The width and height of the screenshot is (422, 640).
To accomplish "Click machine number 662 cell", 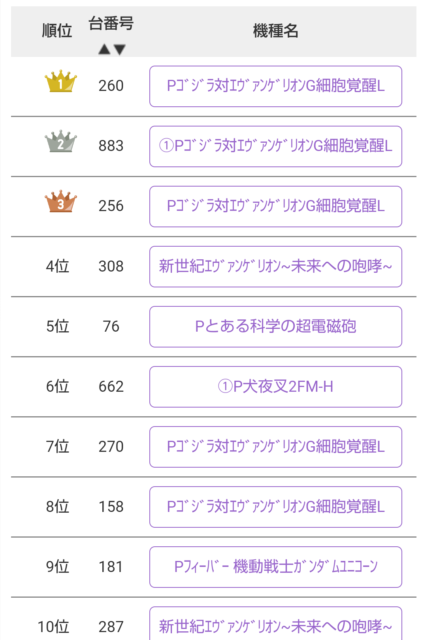I will [x=111, y=387].
